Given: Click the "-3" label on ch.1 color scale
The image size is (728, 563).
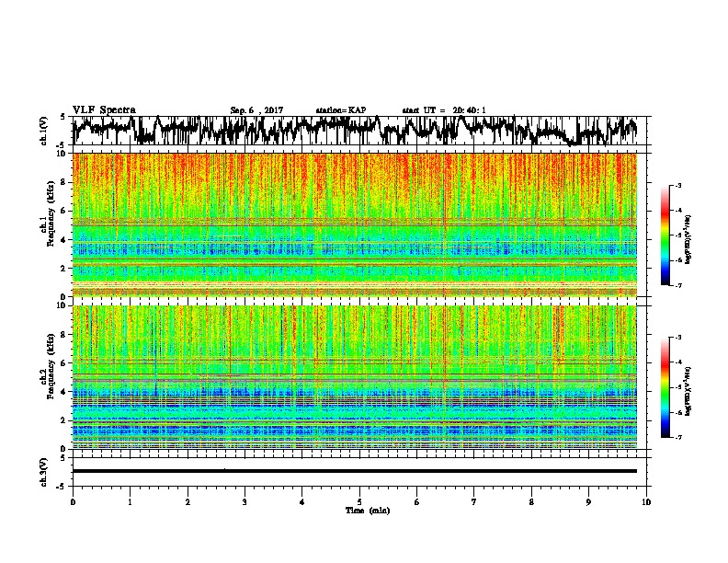Looking at the screenshot, I should coord(678,185).
